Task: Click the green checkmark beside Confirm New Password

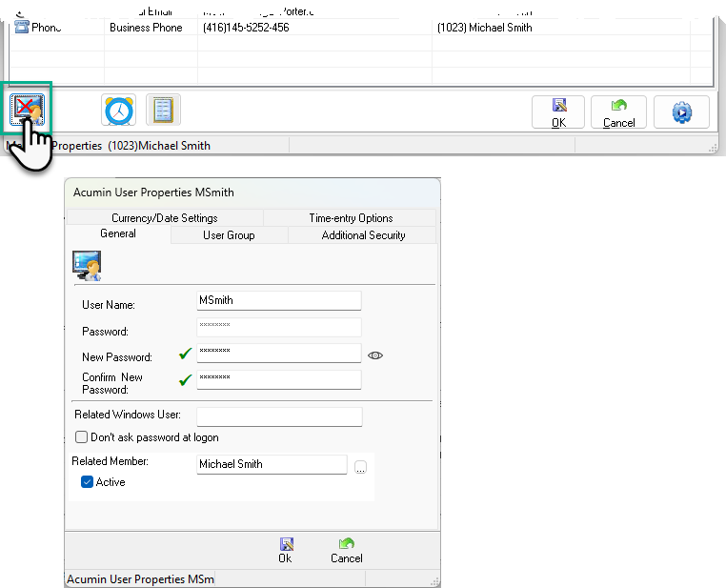Action: [x=185, y=380]
